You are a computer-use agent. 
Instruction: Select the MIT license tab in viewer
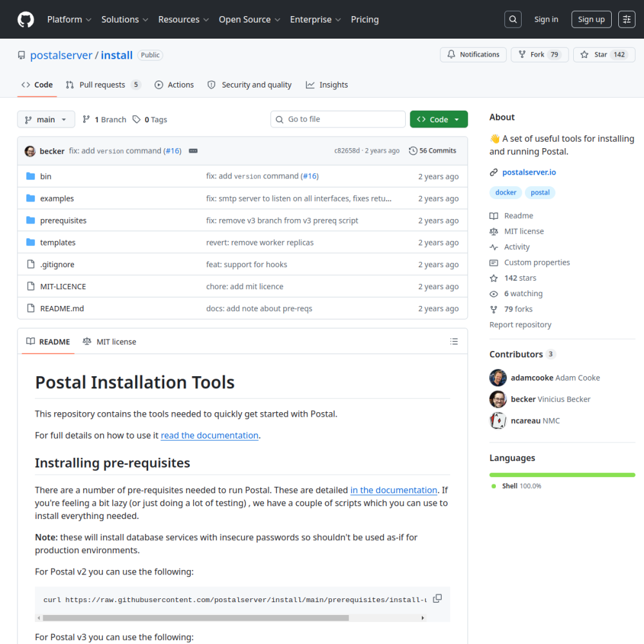click(109, 341)
